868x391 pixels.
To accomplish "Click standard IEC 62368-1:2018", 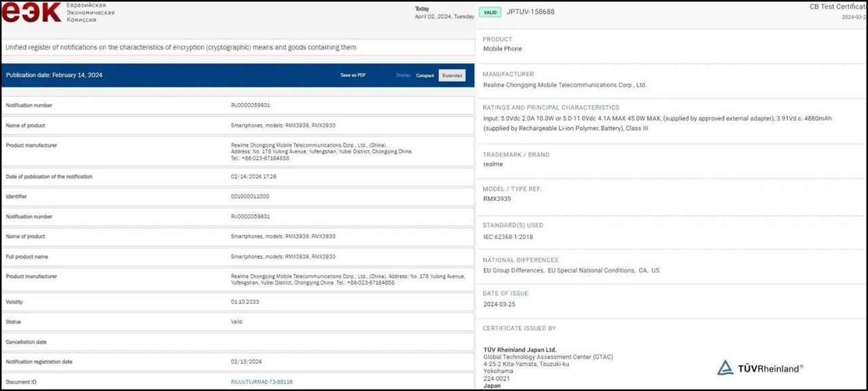I will point(508,237).
